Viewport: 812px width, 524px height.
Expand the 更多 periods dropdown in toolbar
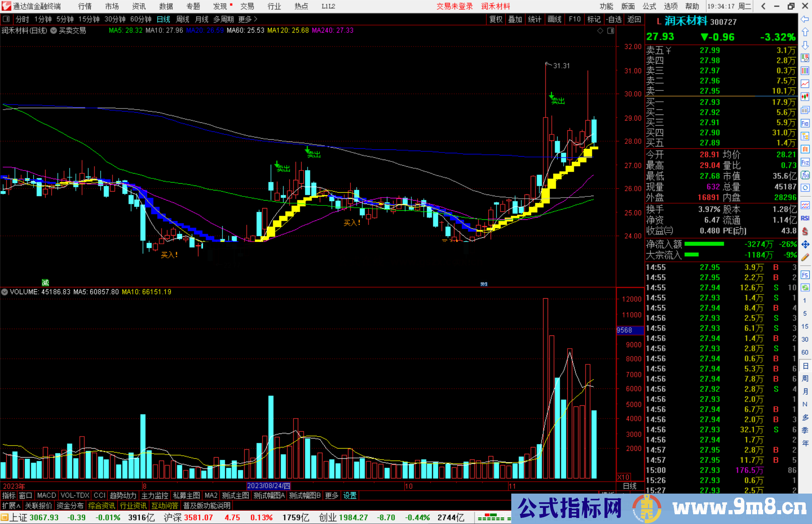248,19
